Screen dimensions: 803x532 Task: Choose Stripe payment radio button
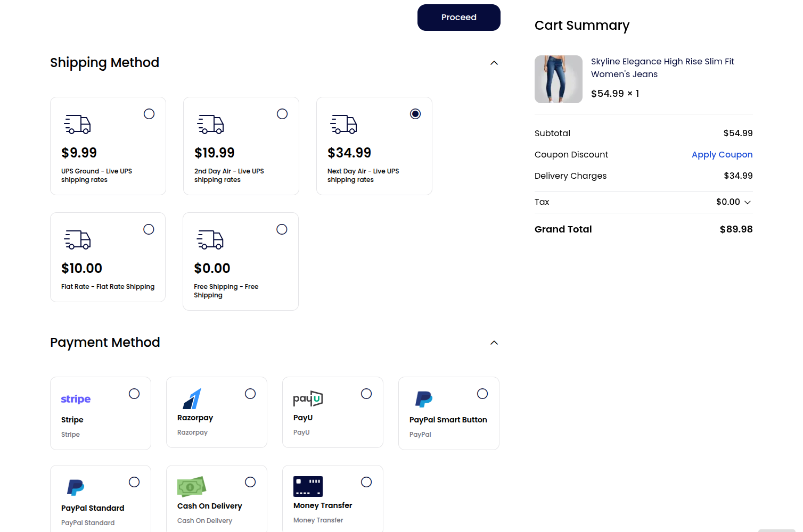(x=134, y=394)
